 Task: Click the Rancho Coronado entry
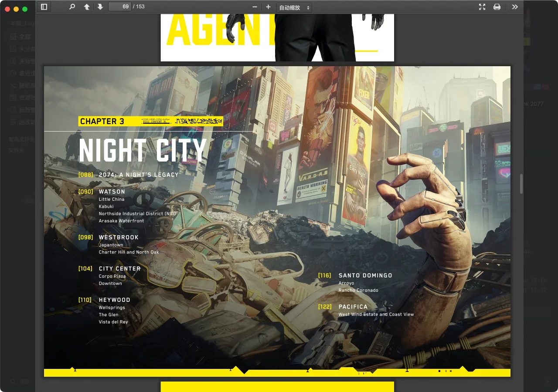click(x=358, y=291)
